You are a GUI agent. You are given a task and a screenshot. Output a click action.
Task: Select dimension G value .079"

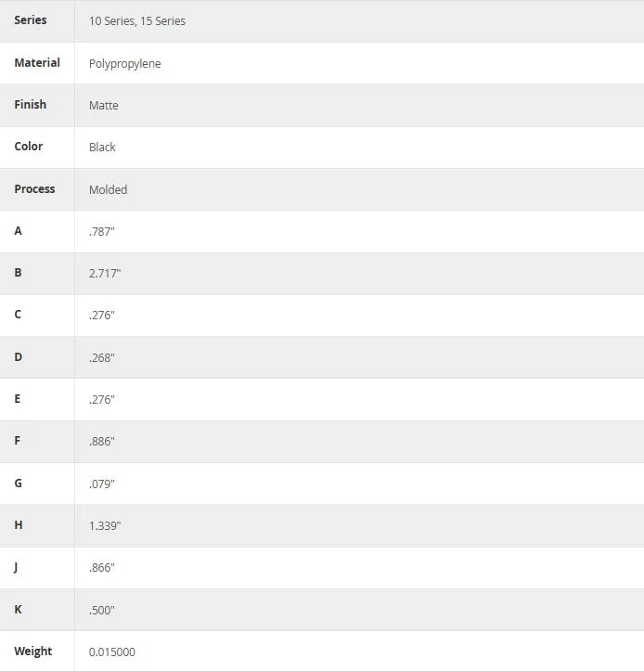(x=102, y=484)
